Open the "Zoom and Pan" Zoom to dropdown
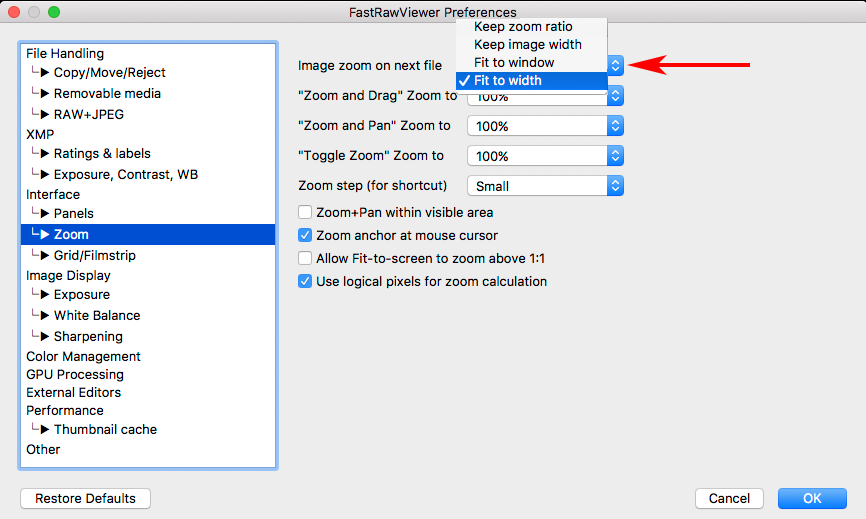Image resolution: width=866 pixels, height=519 pixels. 546,126
